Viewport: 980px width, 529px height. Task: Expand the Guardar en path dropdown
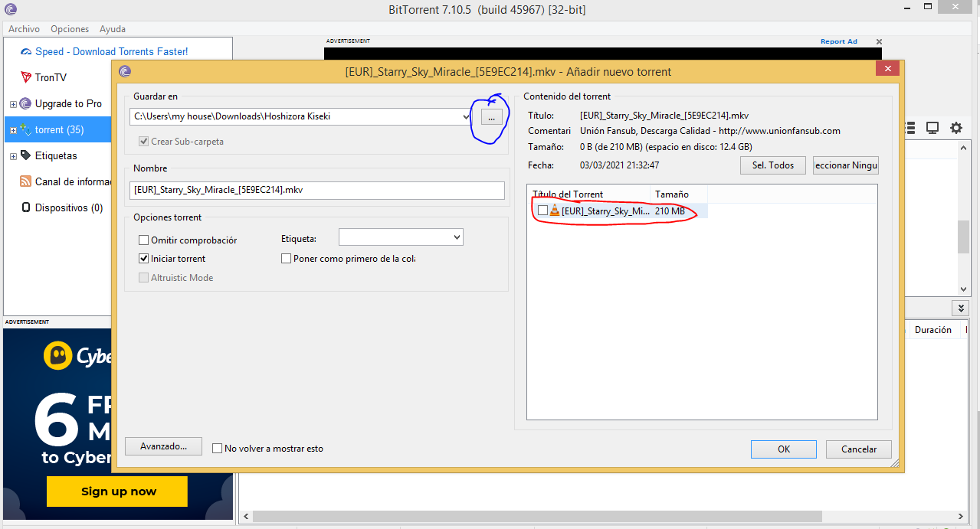coord(467,117)
